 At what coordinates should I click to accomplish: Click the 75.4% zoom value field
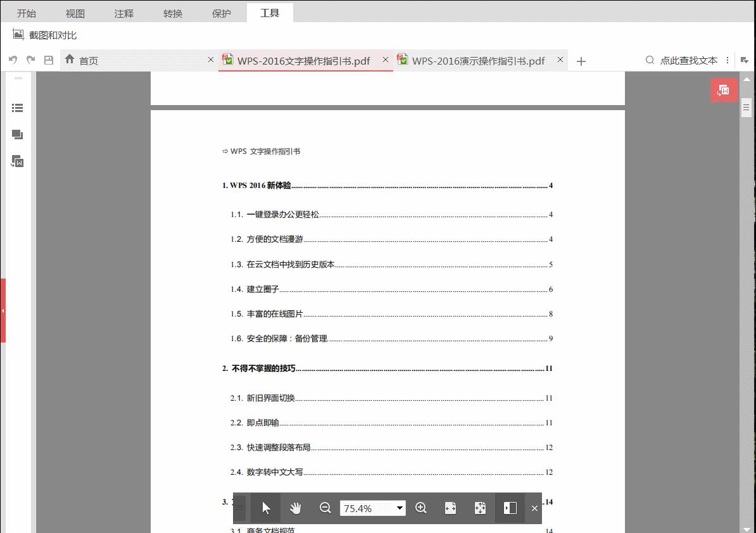coord(367,508)
